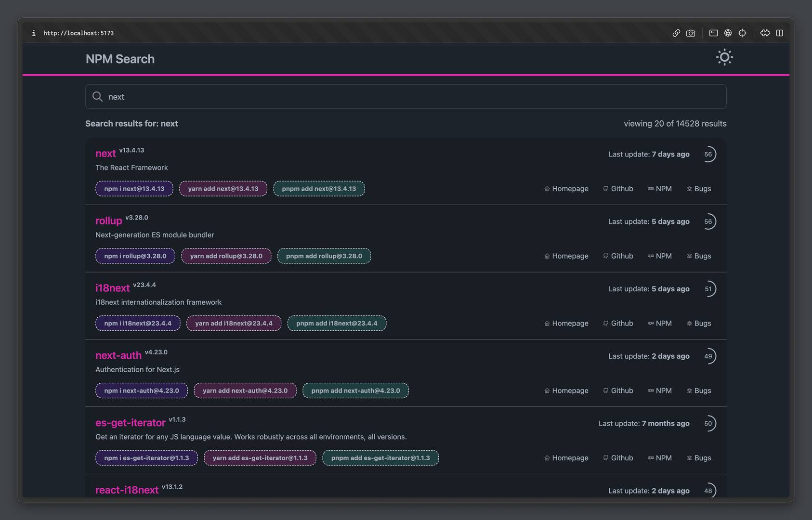
Task: Open Homepage link for next-auth package
Action: (x=566, y=390)
